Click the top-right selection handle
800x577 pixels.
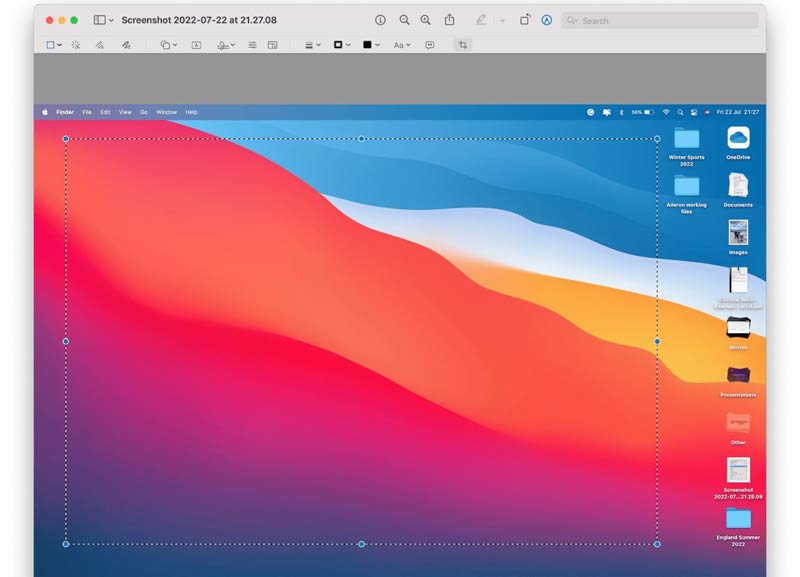[657, 139]
